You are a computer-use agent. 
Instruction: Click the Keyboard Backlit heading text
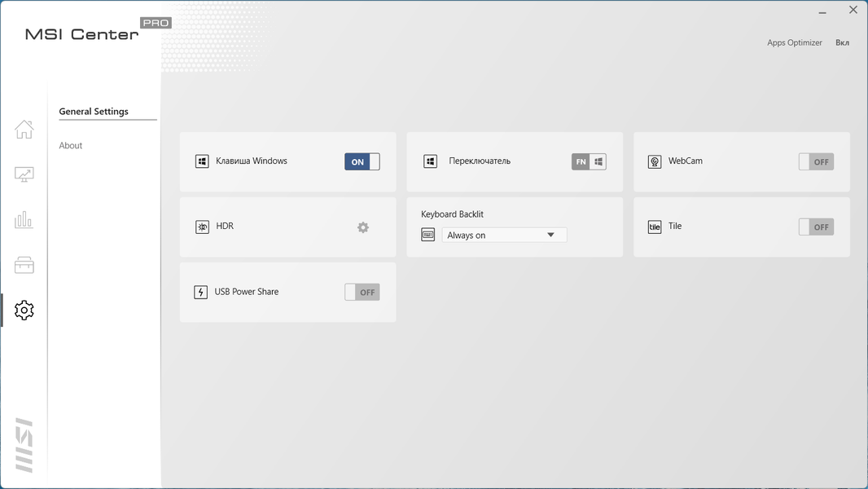pos(452,214)
